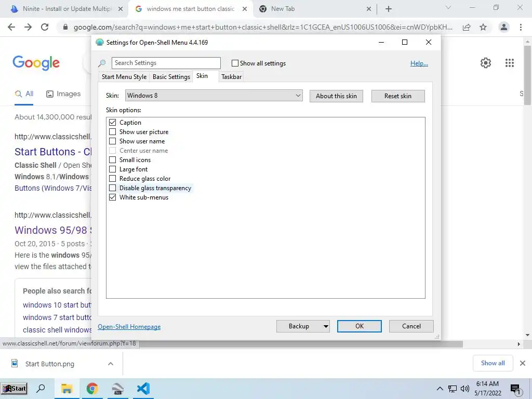532x399 pixels.
Task: Click the Chrome address bar URL
Action: (263, 27)
